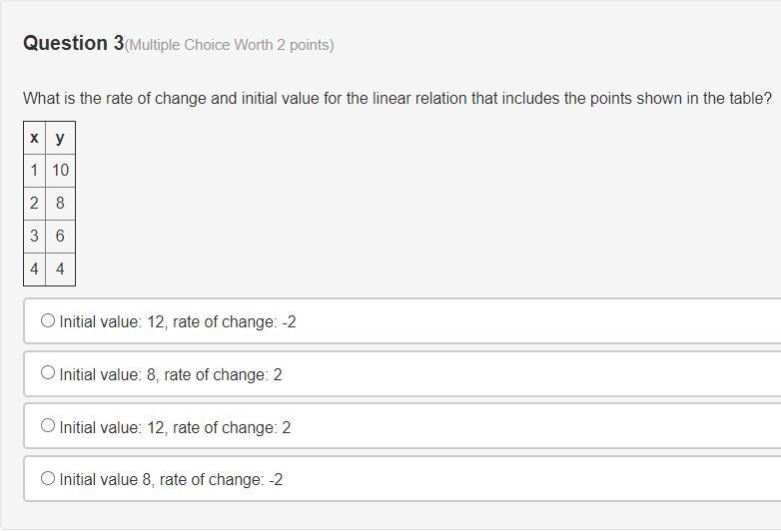This screenshot has width=781, height=532.
Task: Click the 'Question 3' heading
Action: (73, 43)
